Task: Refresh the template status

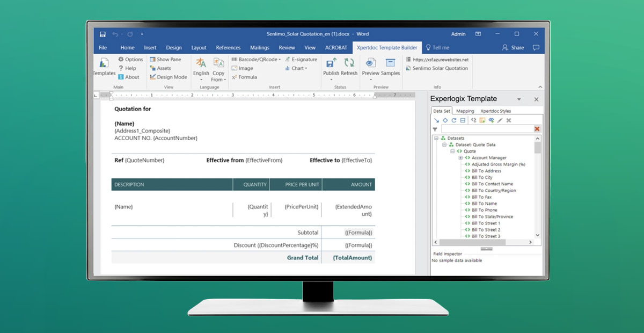Action: 349,67
